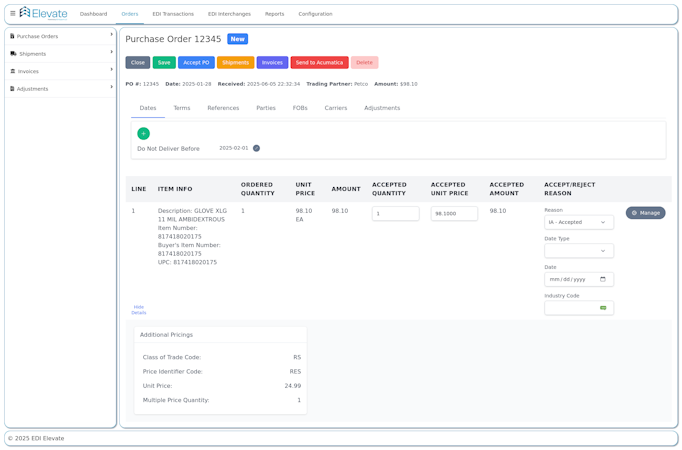Click the Elevate logo
This screenshot has width=682, height=450.
(x=44, y=13)
